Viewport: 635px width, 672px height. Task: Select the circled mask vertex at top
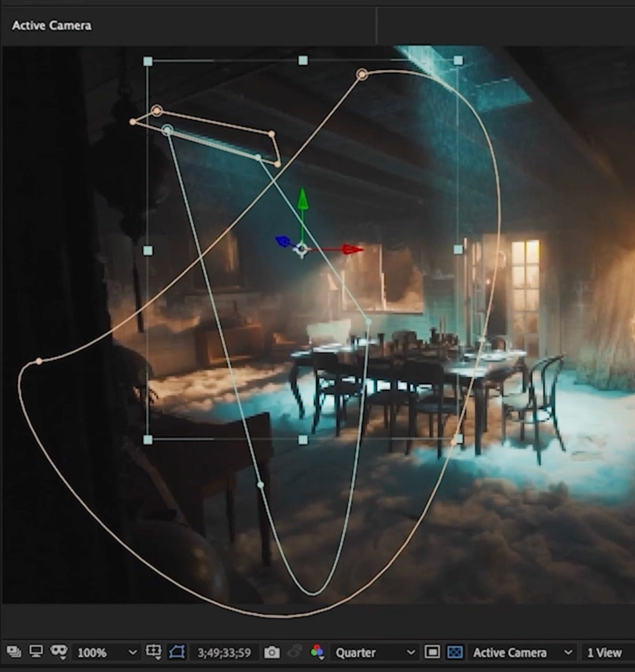coord(362,74)
